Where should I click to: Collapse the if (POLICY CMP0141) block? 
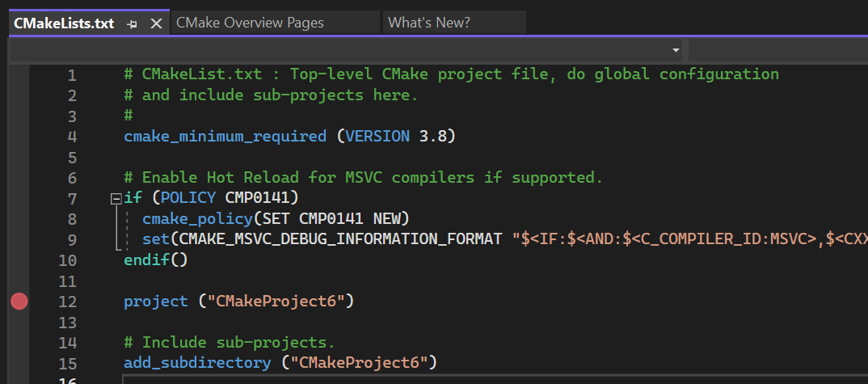tap(116, 199)
